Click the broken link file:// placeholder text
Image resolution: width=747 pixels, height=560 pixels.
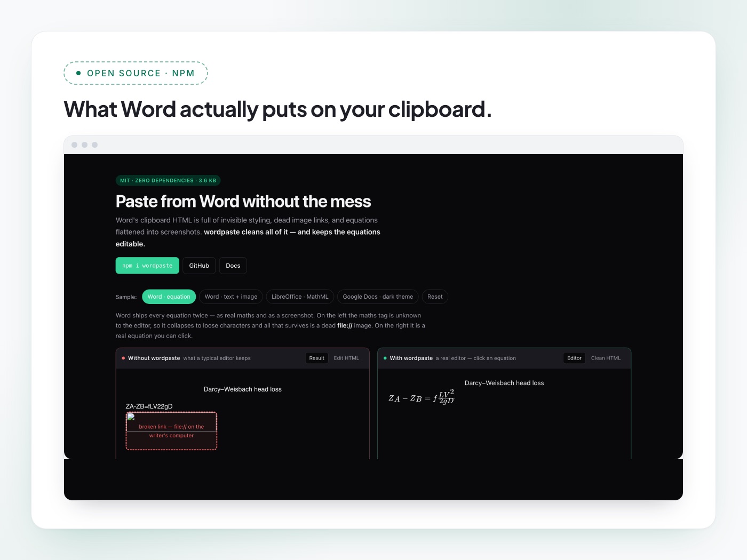[171, 431]
